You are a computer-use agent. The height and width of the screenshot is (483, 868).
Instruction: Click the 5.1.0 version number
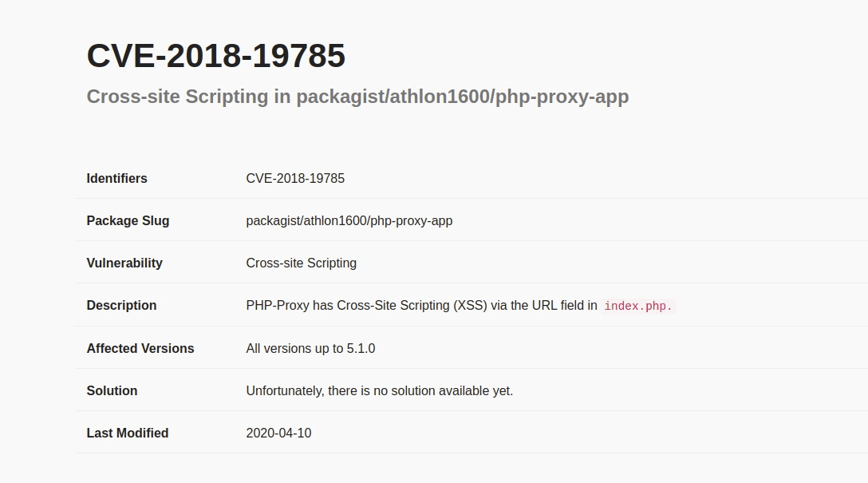pyautogui.click(x=361, y=348)
